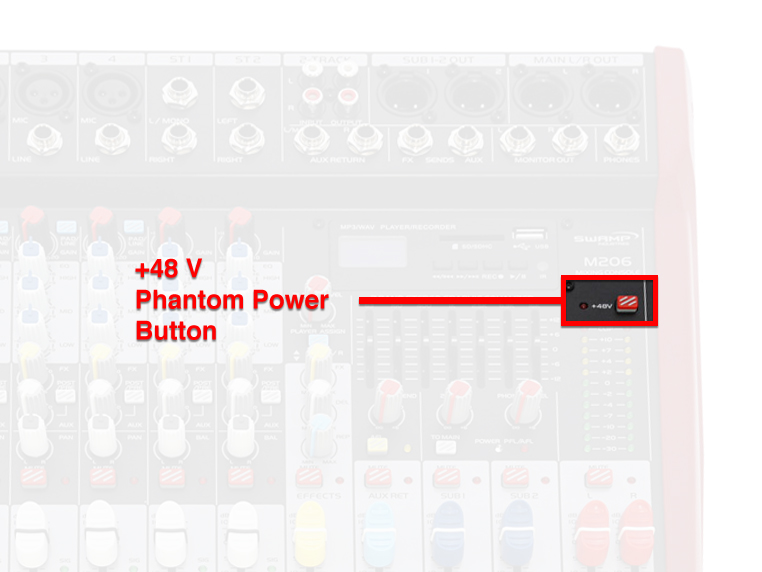This screenshot has width=762, height=572.
Task: Toggle the red +48V phantom power button
Action: 627,304
